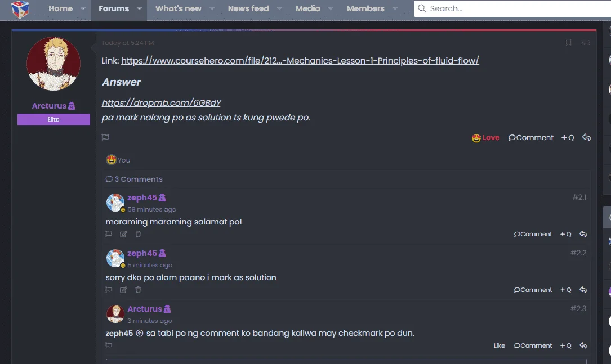
Task: Click Comment button on comment #2.2
Action: (x=533, y=290)
